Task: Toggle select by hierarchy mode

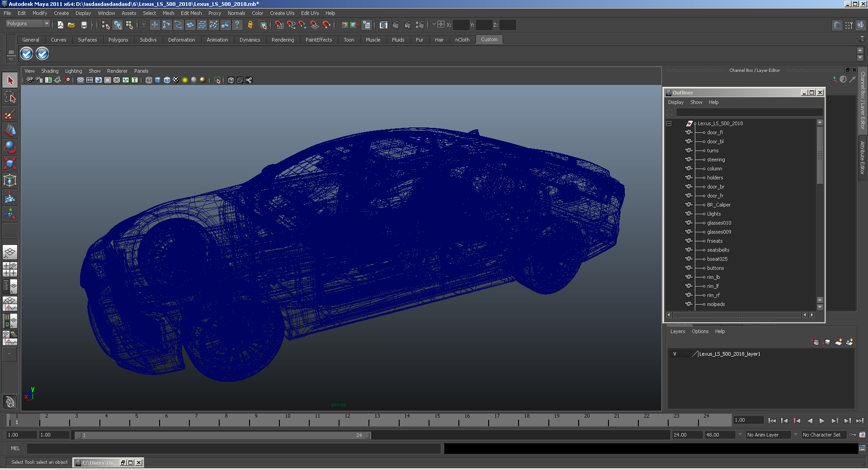Action: (x=106, y=25)
